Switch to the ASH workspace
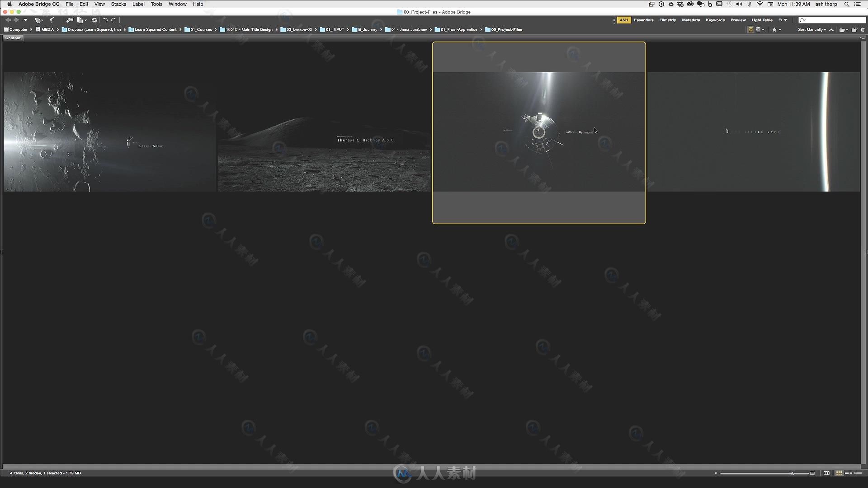868x488 pixels. (x=623, y=20)
